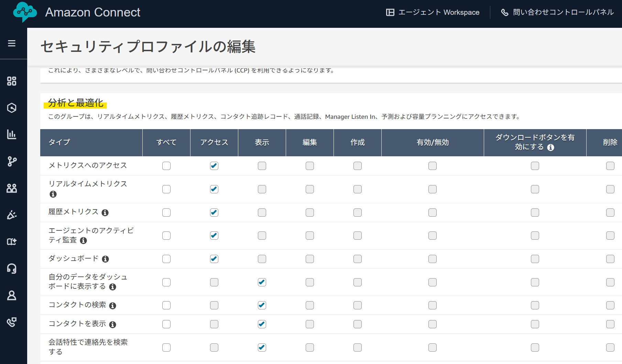Uncheck アクセス for メトリクスへのアクセス
This screenshot has width=622, height=364.
coord(214,166)
